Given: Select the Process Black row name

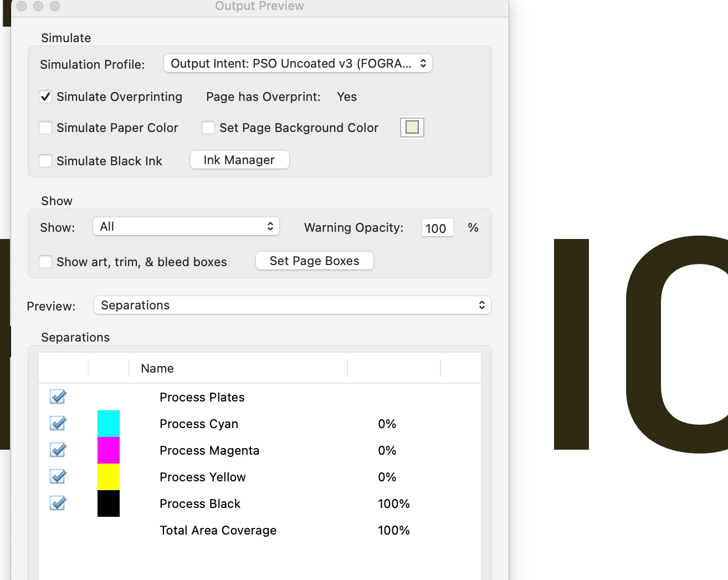Looking at the screenshot, I should (200, 503).
